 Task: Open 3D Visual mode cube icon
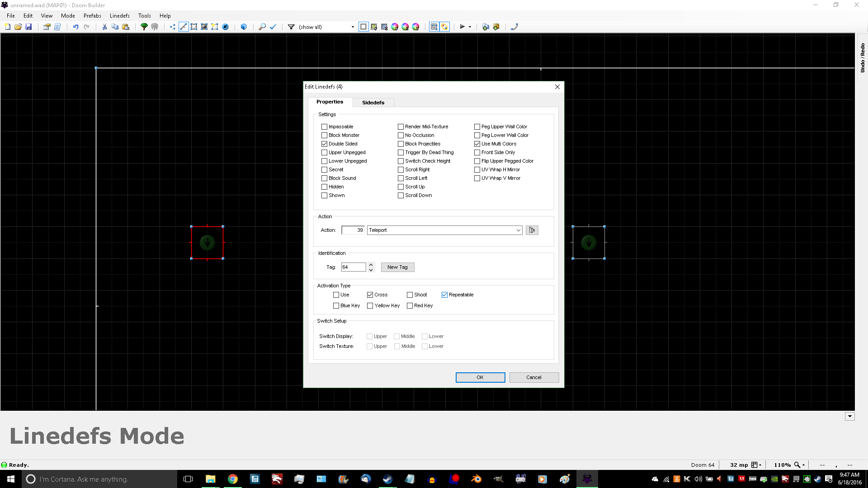[244, 27]
